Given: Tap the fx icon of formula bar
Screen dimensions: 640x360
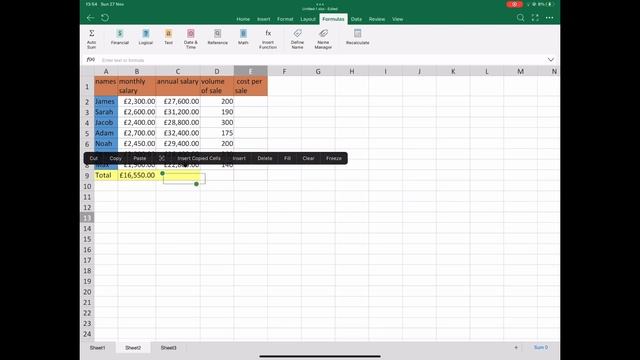Looking at the screenshot, I should pos(91,60).
